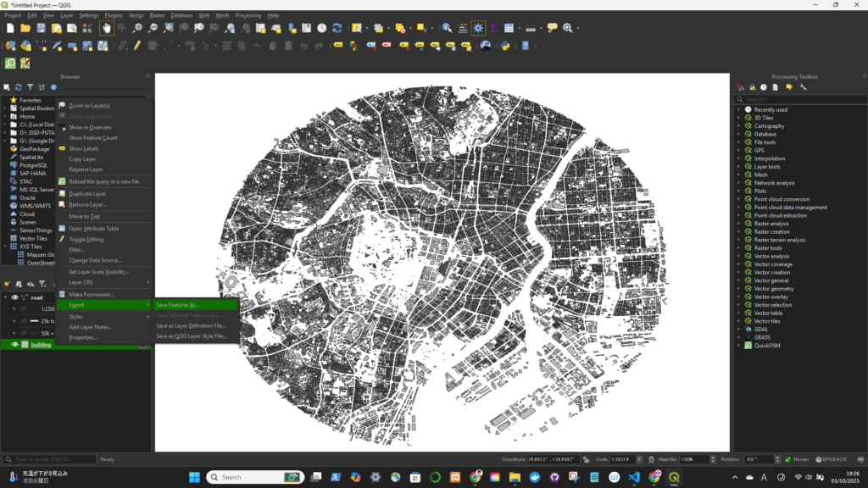Screen dimensions: 868x488
Task: Collapse the road layer group
Action: 5,297
